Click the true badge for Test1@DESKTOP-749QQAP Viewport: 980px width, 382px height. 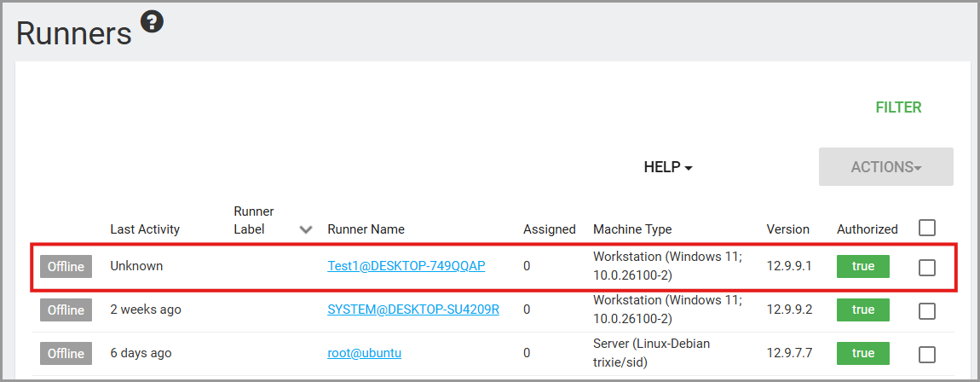(863, 266)
